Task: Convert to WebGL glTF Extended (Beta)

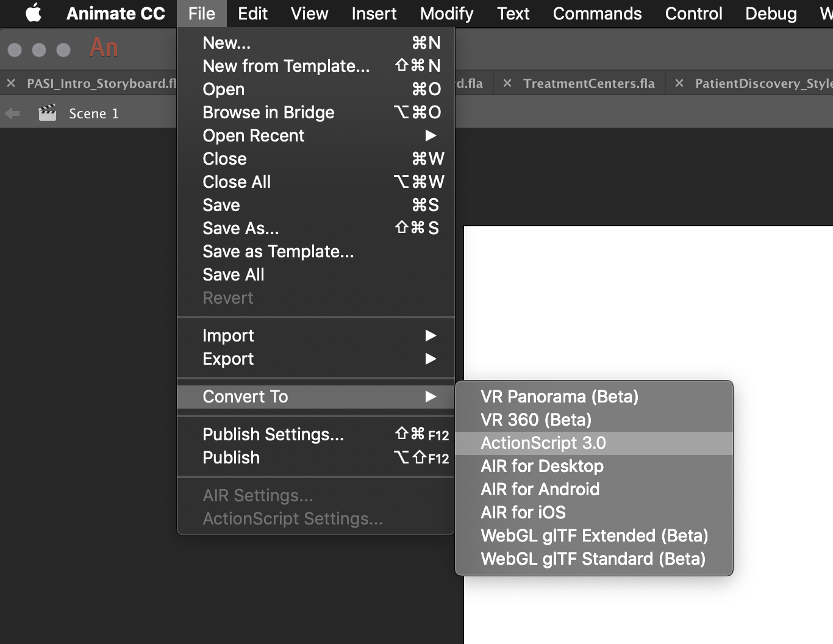Action: click(x=594, y=535)
